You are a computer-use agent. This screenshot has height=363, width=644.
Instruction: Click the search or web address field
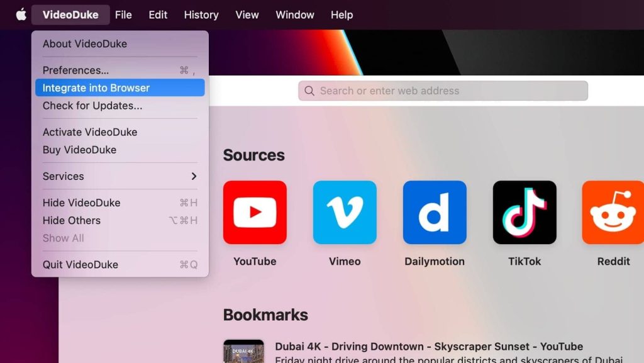pyautogui.click(x=443, y=91)
